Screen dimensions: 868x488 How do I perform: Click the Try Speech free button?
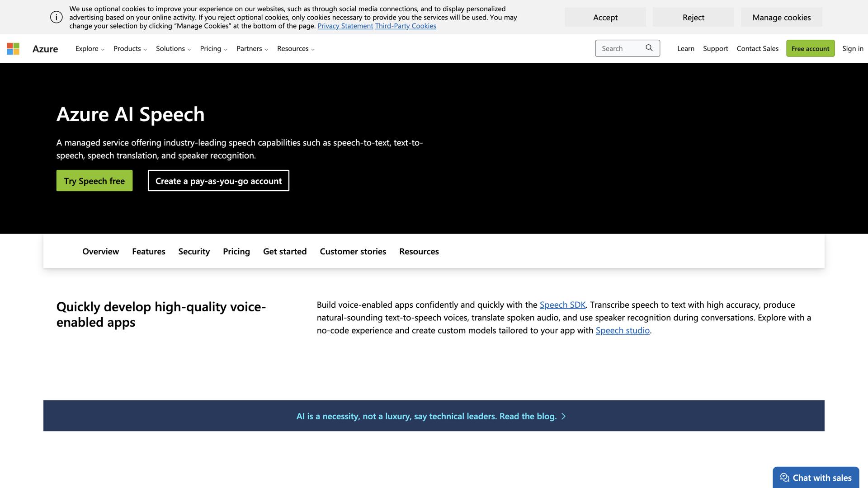94,180
